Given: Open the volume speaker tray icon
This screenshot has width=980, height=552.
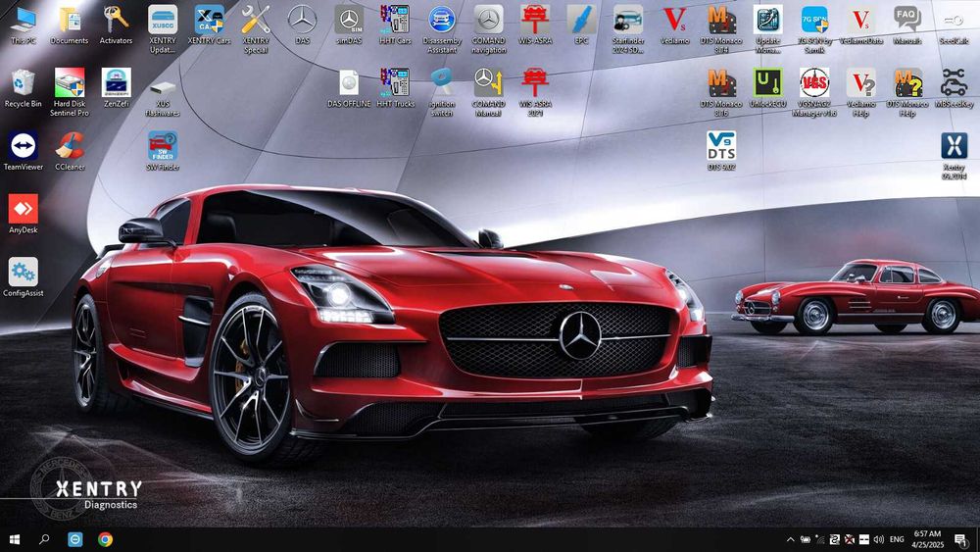Looking at the screenshot, I should click(879, 539).
